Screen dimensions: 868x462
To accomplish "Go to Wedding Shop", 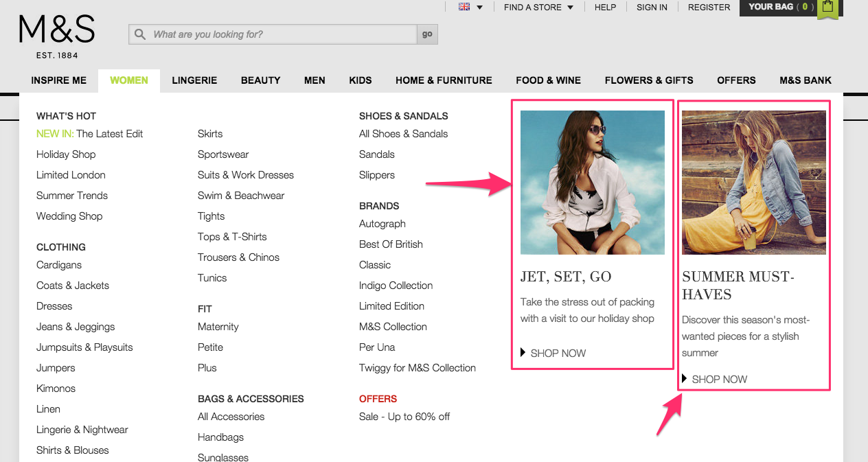I will [69, 216].
